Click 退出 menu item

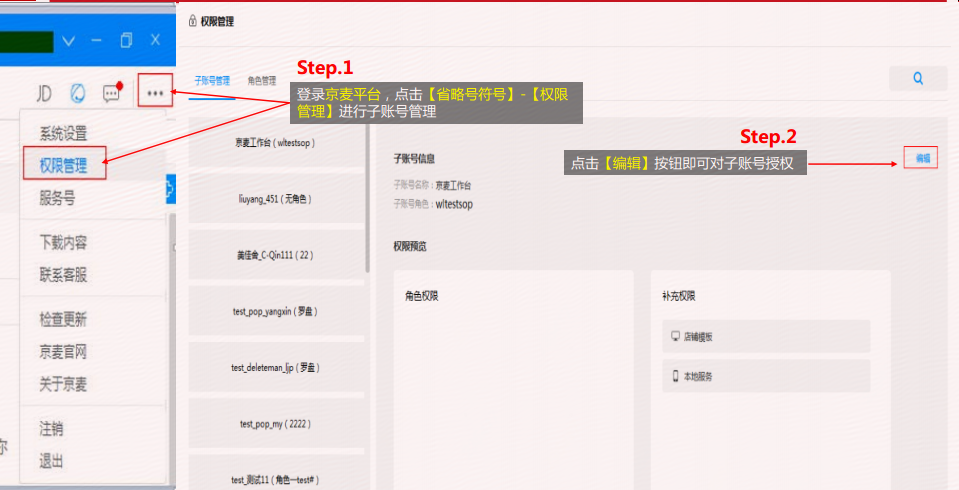pos(51,461)
